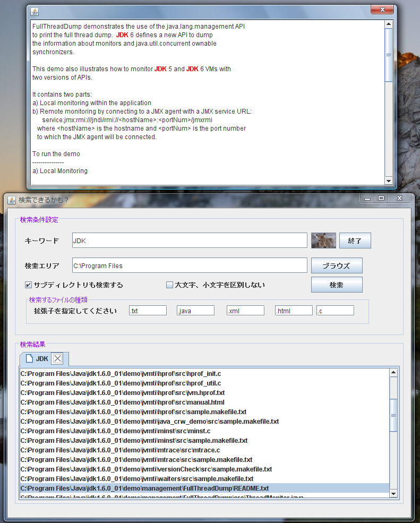
Task: Click the .html extension field
Action: 294,311
